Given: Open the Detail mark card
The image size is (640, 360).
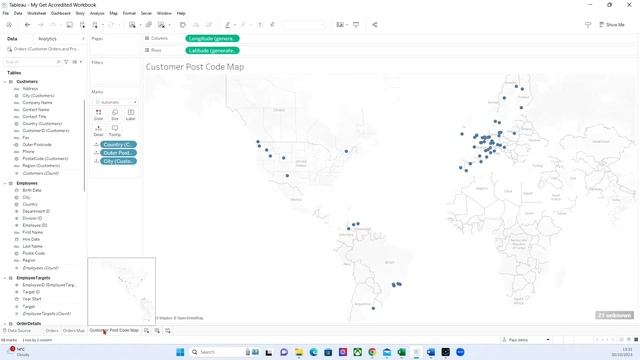Looking at the screenshot, I should [98, 131].
